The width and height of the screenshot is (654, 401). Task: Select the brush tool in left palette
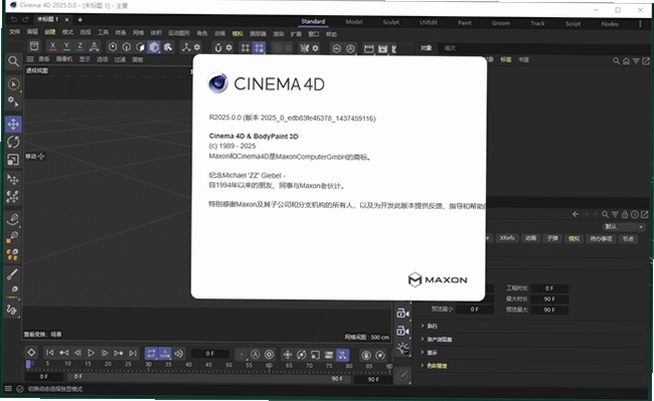(x=13, y=274)
